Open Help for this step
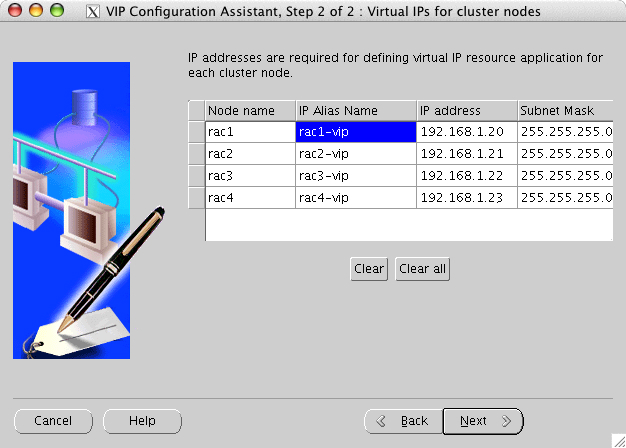Screen dimensions: 626x448 click(x=142, y=421)
